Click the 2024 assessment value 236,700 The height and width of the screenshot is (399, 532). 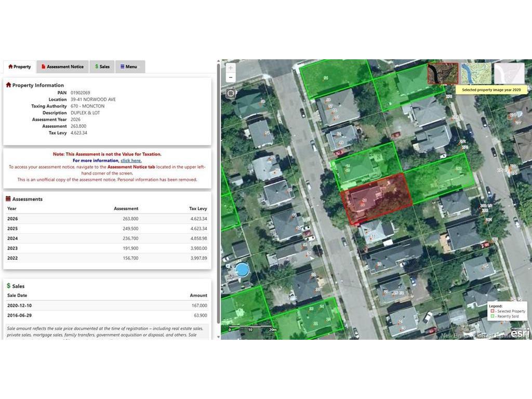tap(130, 238)
